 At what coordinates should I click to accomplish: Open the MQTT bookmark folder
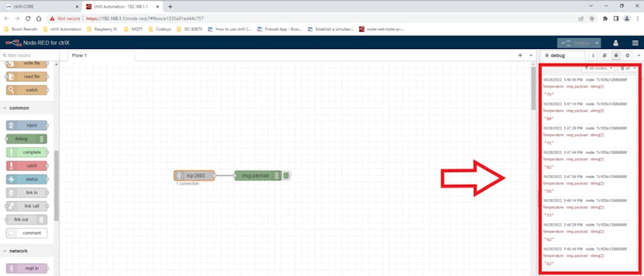pos(133,29)
